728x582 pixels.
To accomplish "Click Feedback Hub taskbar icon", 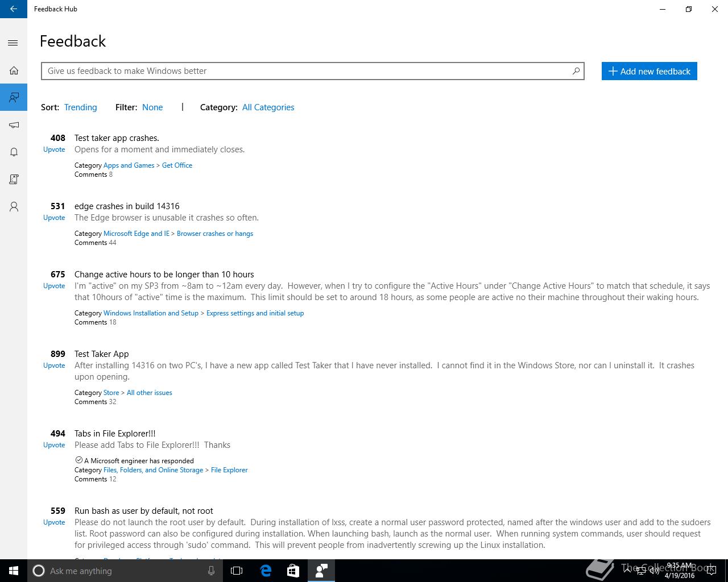I will pos(321,571).
